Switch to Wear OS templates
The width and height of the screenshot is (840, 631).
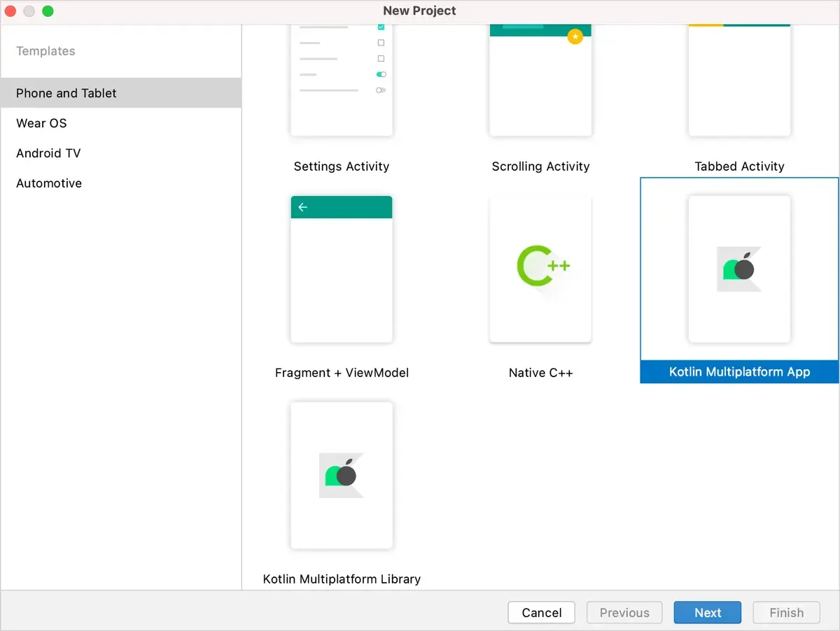tap(41, 123)
